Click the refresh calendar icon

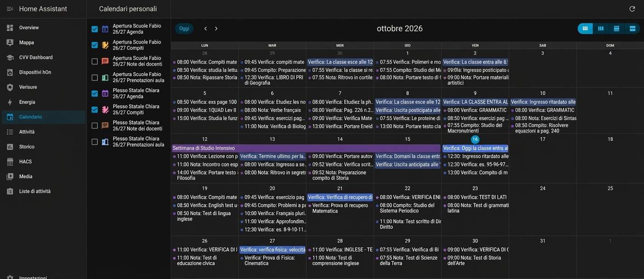tap(632, 9)
